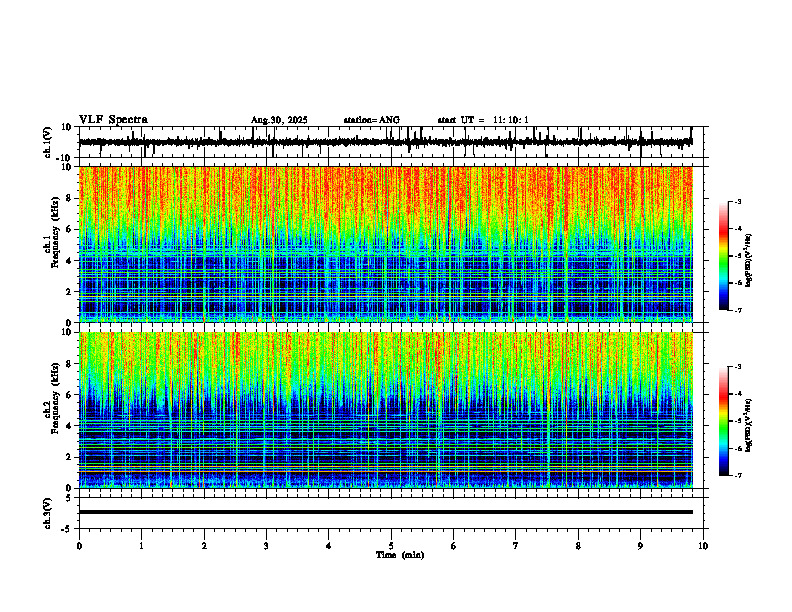This screenshot has width=792, height=612.
Task: Click the "8" kHz tick of ch.1 spectrogram
Action: click(x=70, y=198)
